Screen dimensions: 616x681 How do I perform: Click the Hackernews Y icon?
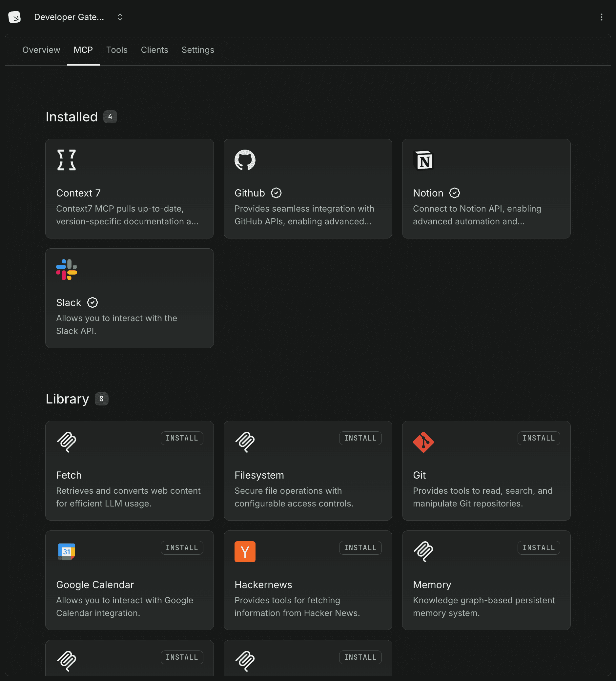[x=245, y=552]
